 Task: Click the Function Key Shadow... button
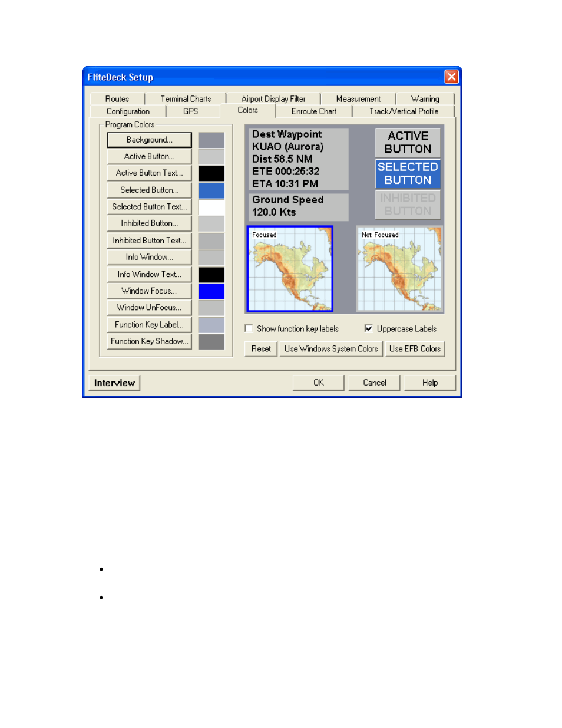(x=150, y=341)
